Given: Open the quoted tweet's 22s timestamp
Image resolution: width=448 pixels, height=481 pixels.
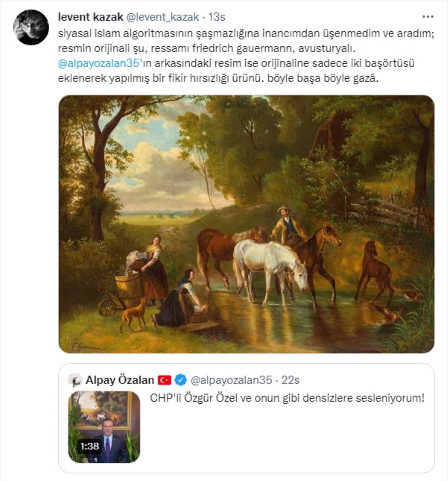Looking at the screenshot, I should point(290,380).
